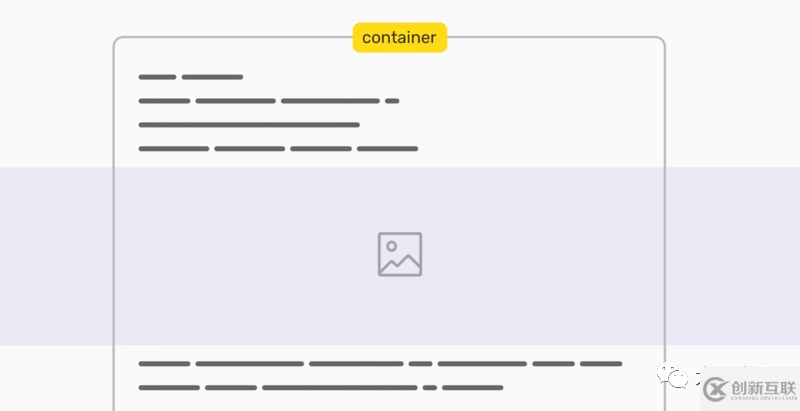Click tiny dash in the bottom text row

tap(430, 388)
